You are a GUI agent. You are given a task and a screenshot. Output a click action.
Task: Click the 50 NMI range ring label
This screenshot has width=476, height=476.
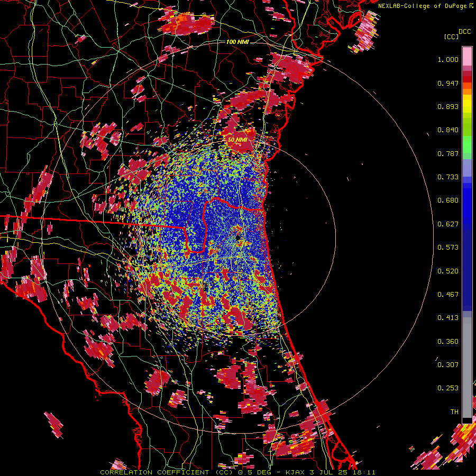point(237,140)
